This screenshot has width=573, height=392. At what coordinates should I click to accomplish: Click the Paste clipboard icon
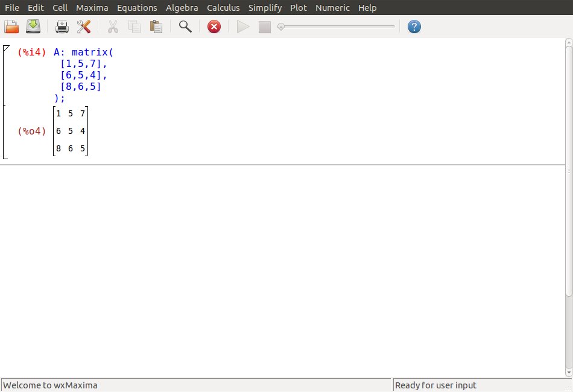coord(156,27)
